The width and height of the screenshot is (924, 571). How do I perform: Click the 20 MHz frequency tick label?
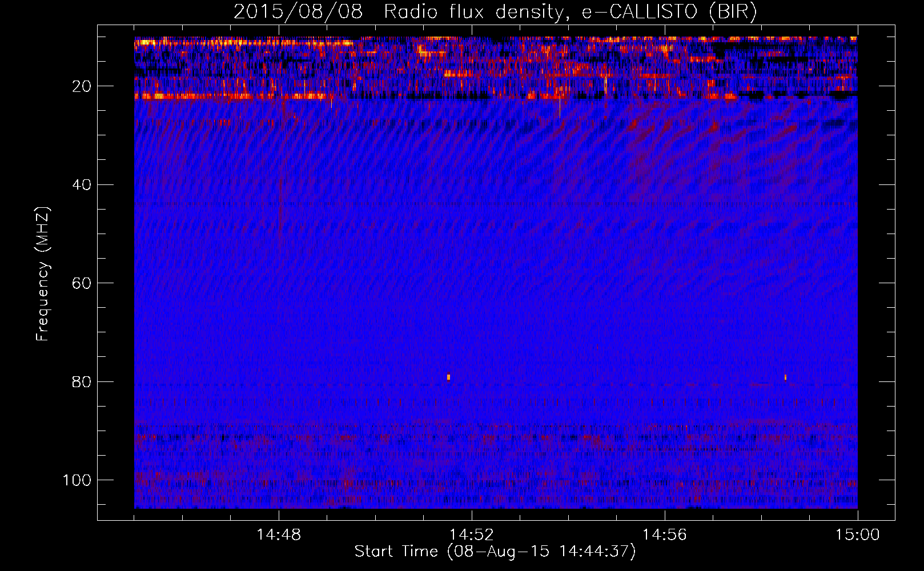point(82,86)
